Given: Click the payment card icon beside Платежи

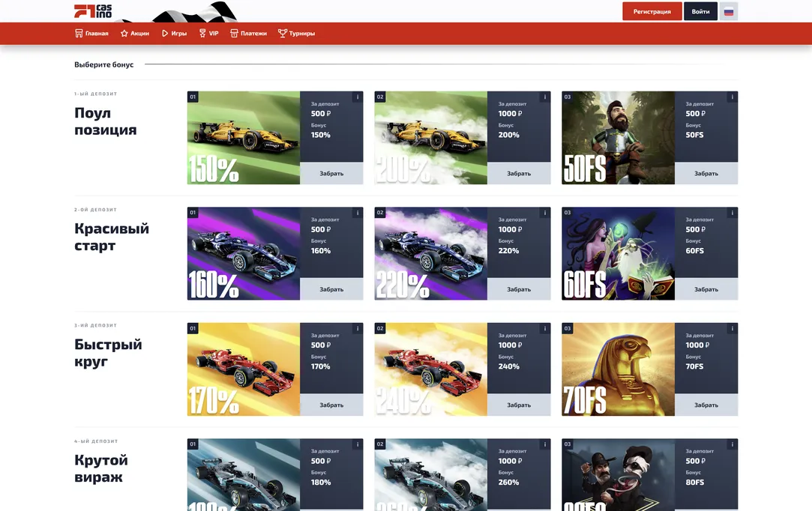Looking at the screenshot, I should tap(232, 33).
